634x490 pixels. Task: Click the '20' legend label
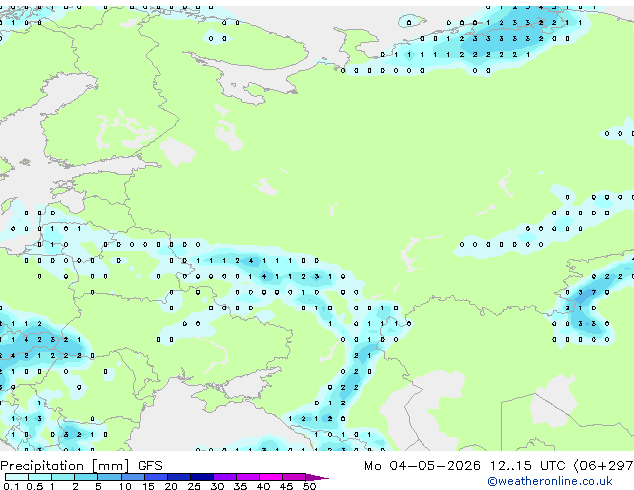coord(171,486)
